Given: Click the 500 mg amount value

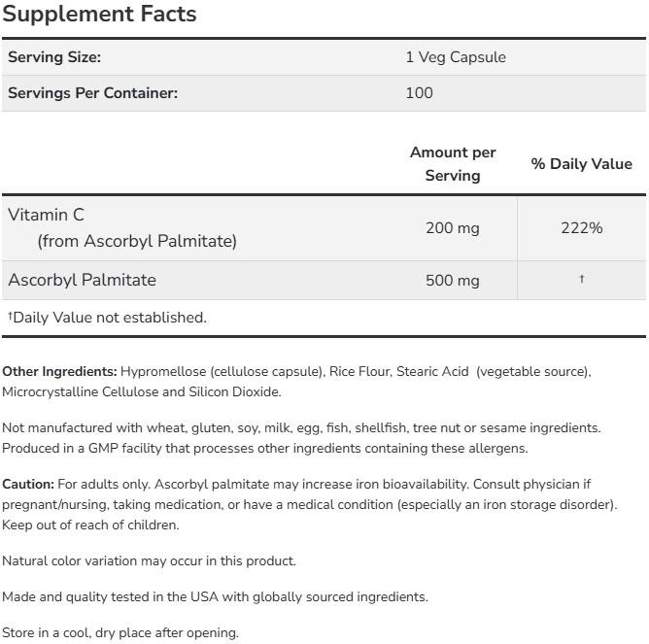Looking at the screenshot, I should [x=453, y=281].
